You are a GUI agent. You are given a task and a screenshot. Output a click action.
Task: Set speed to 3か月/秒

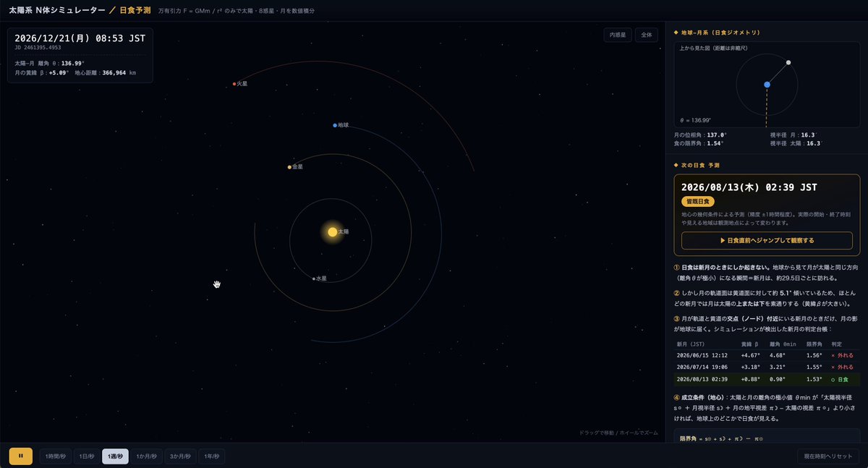(181, 456)
